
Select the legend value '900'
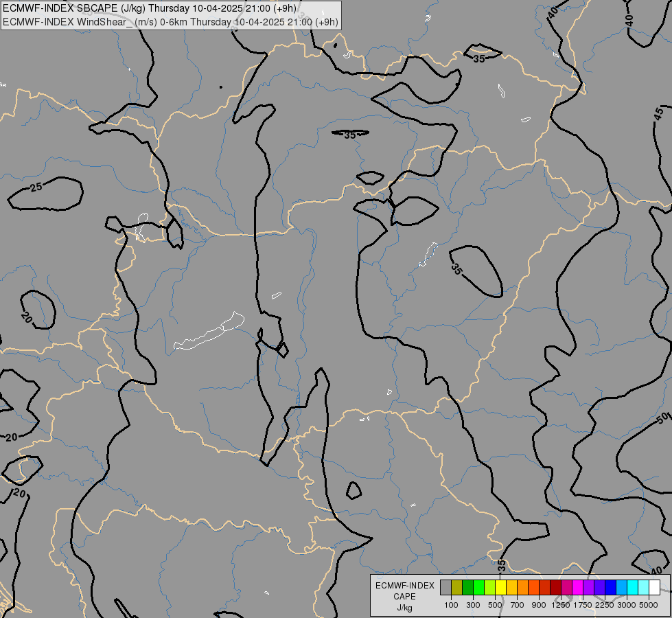coord(539,605)
